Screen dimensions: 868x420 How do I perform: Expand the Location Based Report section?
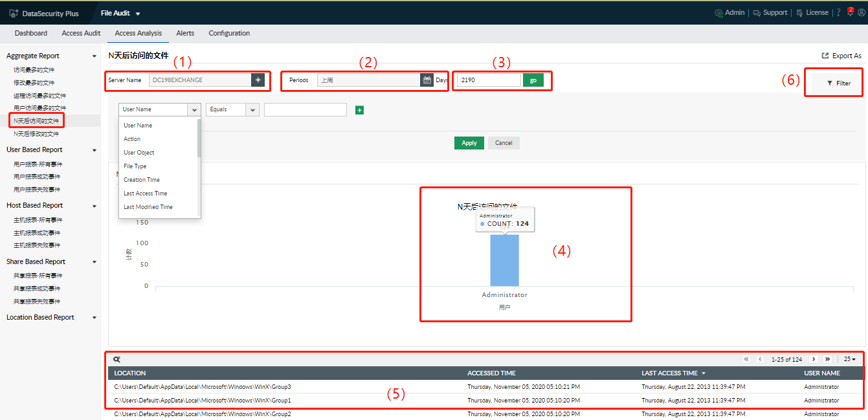click(95, 318)
